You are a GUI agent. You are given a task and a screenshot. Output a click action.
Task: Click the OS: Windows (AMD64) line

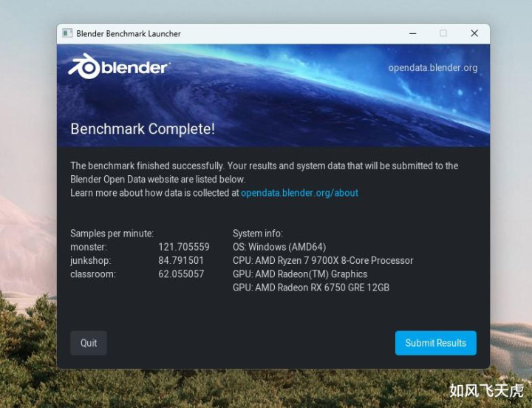click(279, 247)
